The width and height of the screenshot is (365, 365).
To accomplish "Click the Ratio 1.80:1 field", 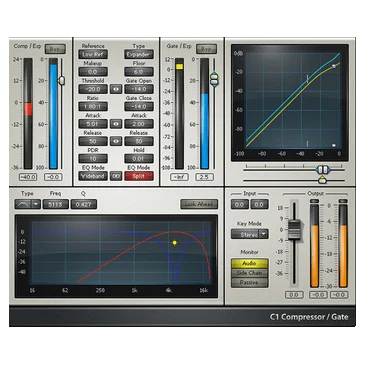I will coord(93,106).
